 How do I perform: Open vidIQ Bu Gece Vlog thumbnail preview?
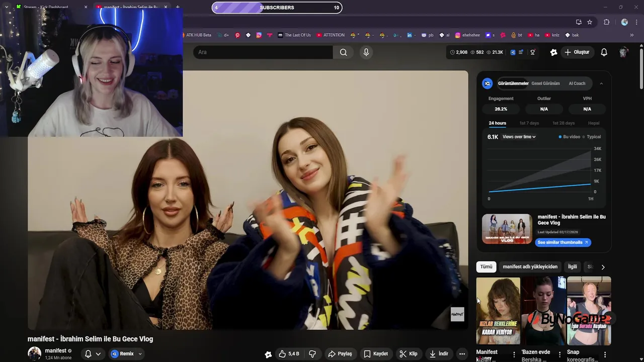(x=507, y=229)
